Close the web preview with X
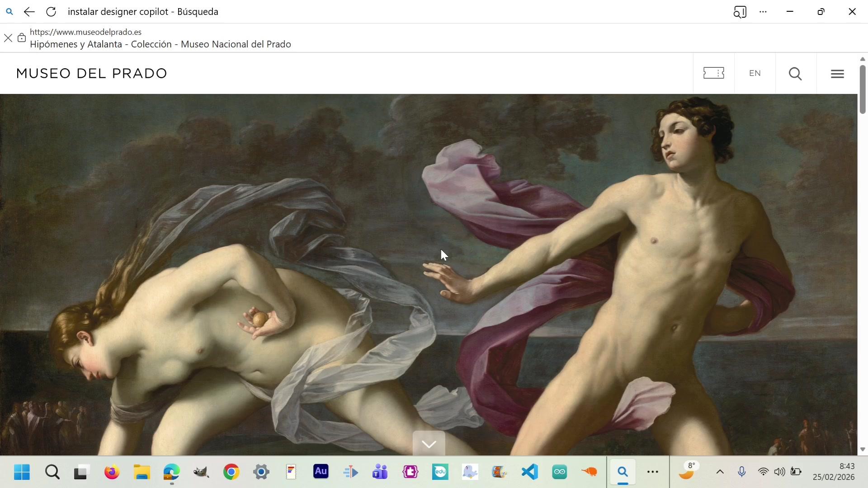Viewport: 868px width, 488px height. 8,38
